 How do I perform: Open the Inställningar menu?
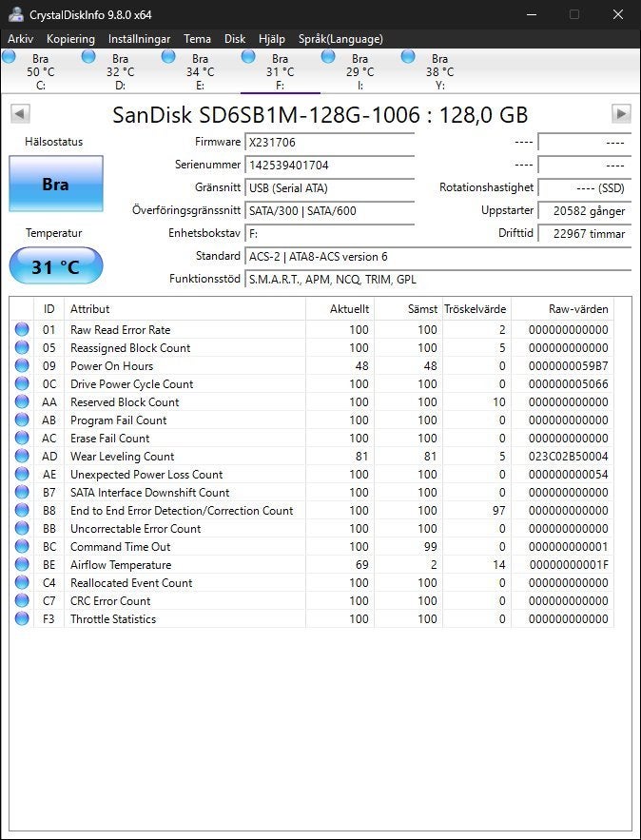point(139,39)
